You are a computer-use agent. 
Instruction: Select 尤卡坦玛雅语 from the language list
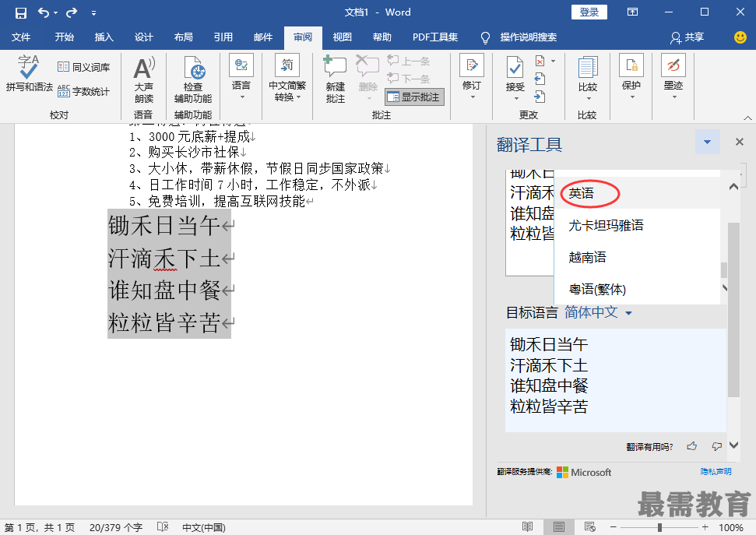point(637,225)
